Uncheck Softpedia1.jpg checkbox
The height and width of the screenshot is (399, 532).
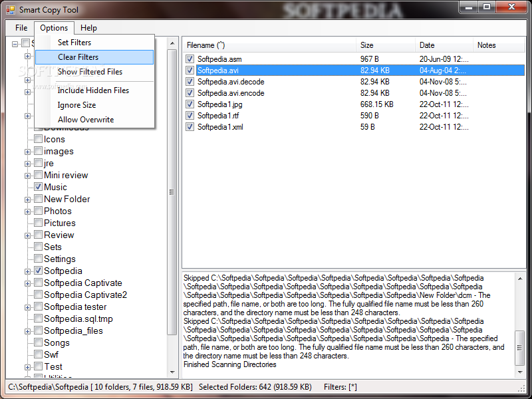(x=190, y=104)
